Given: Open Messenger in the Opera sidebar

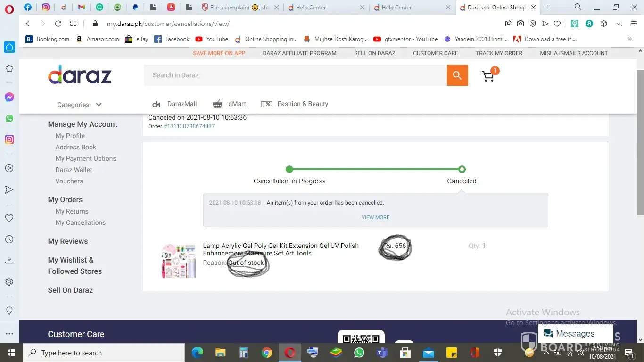Looking at the screenshot, I should [9, 97].
